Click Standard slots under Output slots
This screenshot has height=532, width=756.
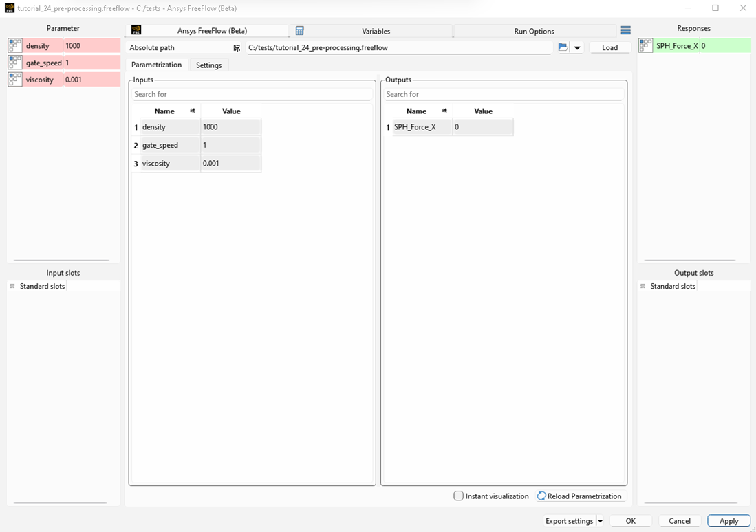tap(673, 286)
